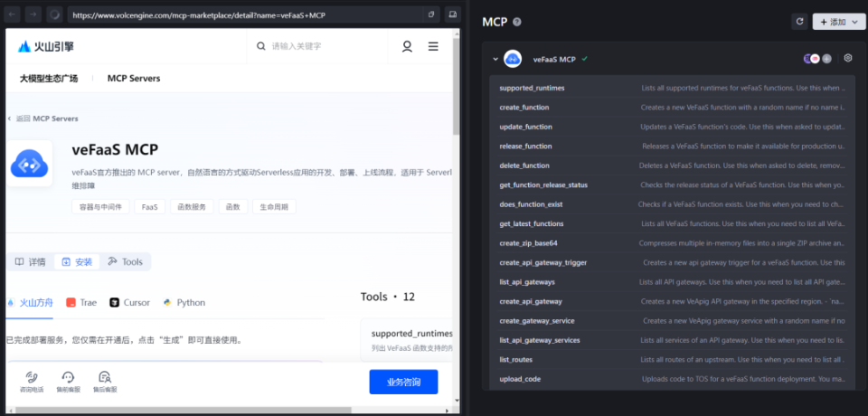The width and height of the screenshot is (868, 416).
Task: Open veFaaS MCP settings gear
Action: coord(847,58)
